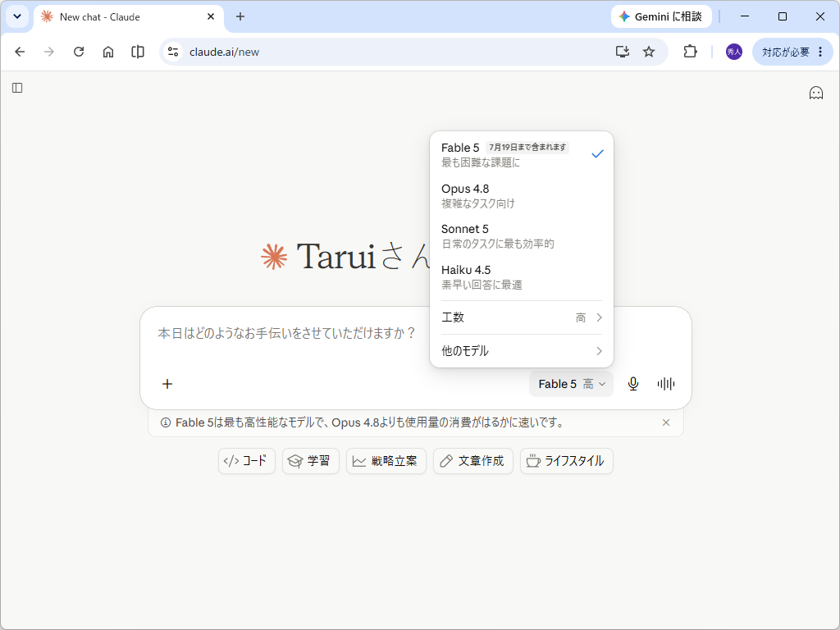Open split view icon in toolbar
Screen dimensions: 840x630
[138, 52]
